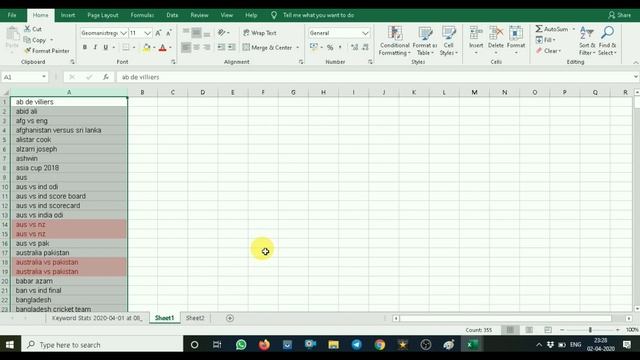
Task: Apply Percent Style format
Action: coord(330,47)
